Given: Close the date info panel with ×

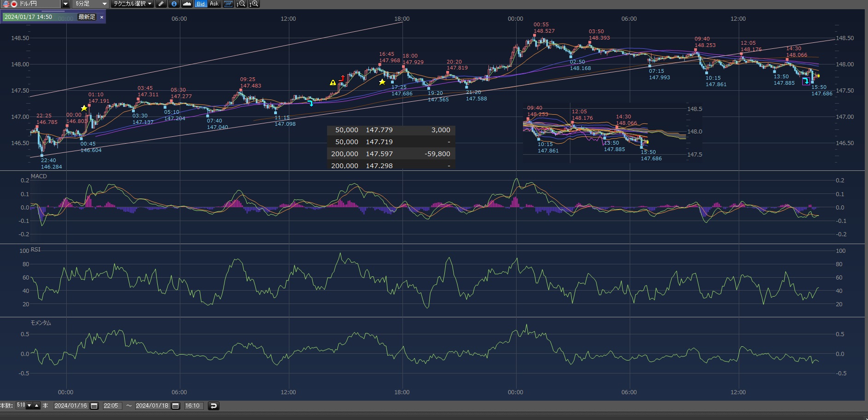Looking at the screenshot, I should (x=102, y=17).
